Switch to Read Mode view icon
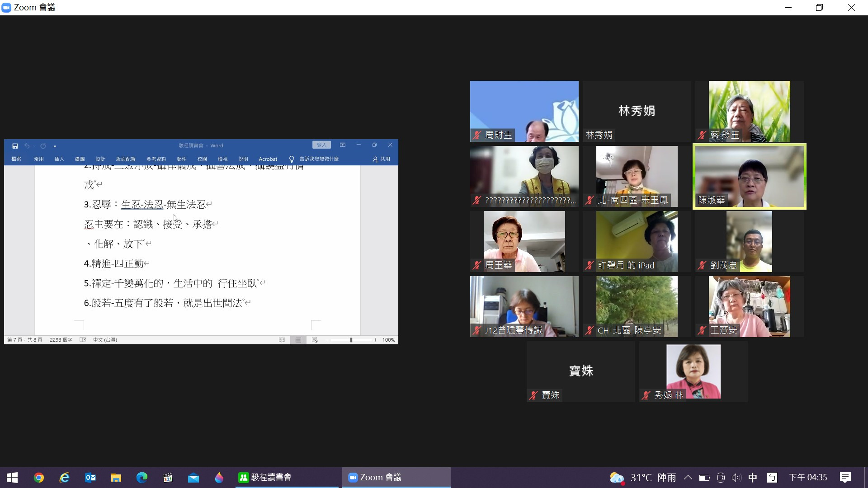This screenshot has width=868, height=488. [x=282, y=340]
